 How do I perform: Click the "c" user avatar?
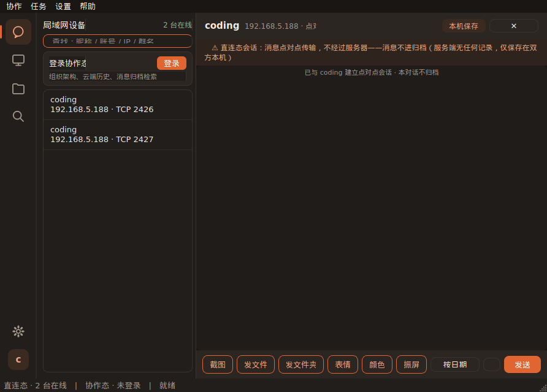click(x=18, y=360)
